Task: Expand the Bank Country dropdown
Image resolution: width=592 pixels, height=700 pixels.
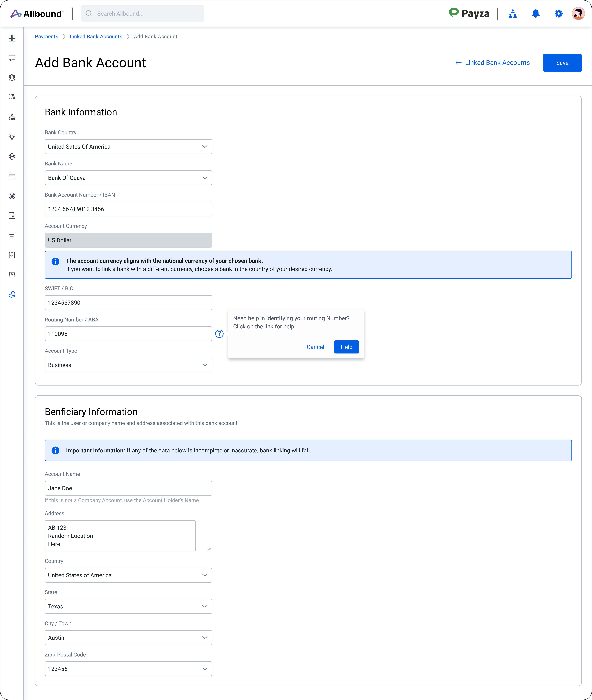Action: [x=128, y=147]
